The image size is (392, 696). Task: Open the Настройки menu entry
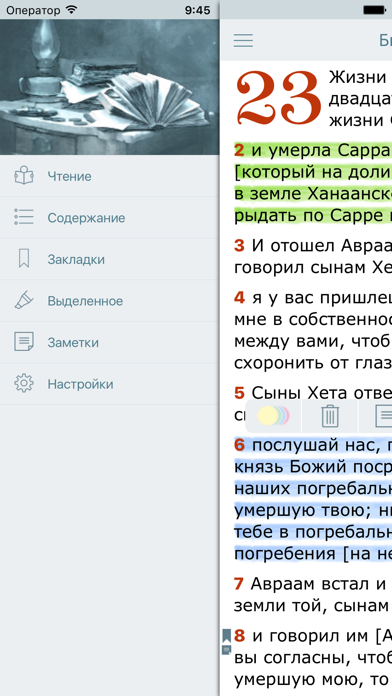point(109,384)
